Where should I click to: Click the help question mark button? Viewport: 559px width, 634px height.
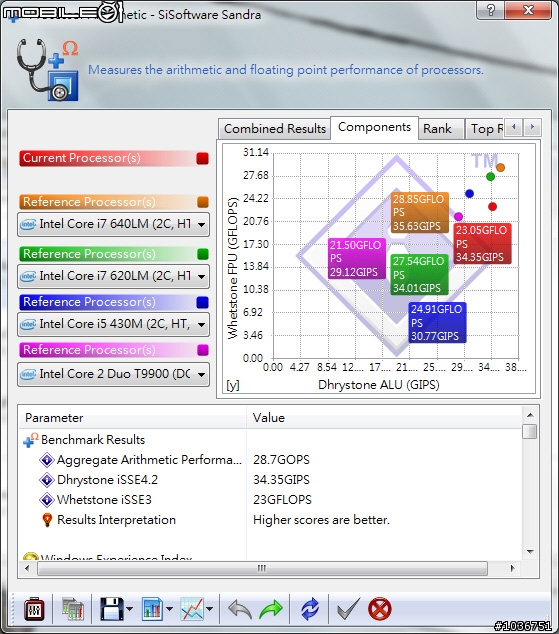[x=490, y=10]
